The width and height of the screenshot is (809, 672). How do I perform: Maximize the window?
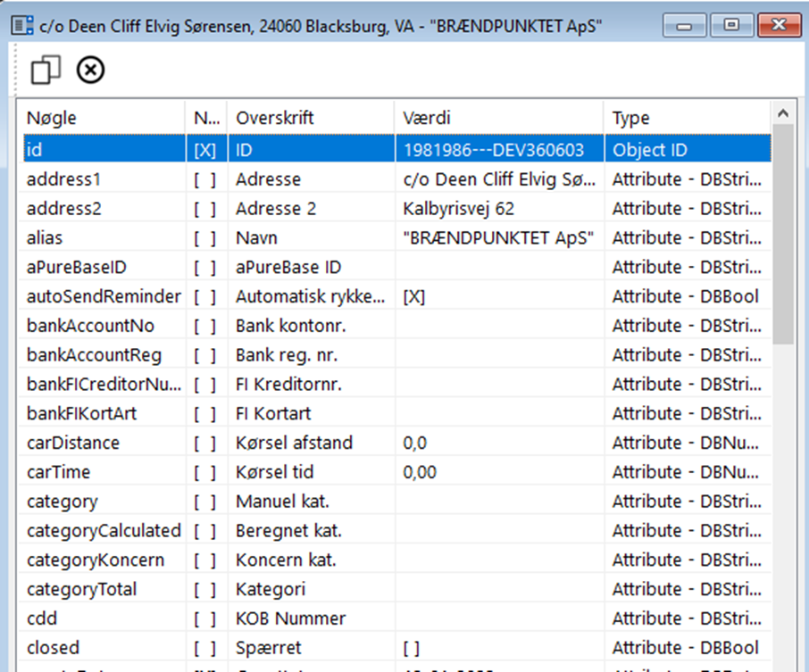pos(731,25)
